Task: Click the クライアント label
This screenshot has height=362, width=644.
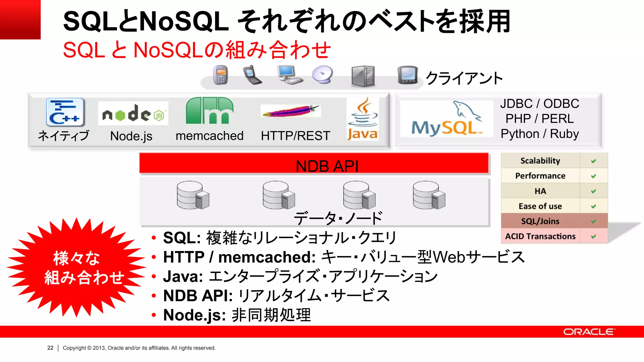Action: 464,78
